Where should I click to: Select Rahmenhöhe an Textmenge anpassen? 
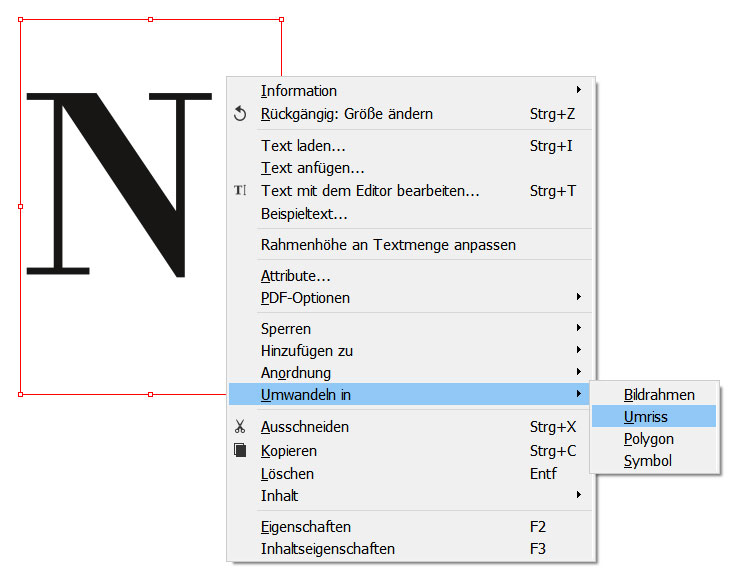coord(388,244)
